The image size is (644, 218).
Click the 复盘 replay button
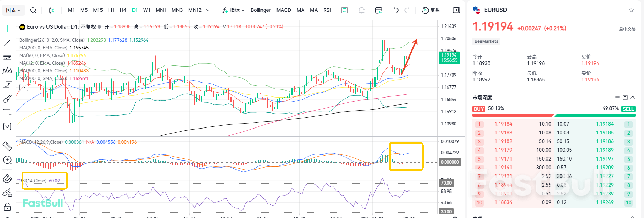(x=431, y=10)
